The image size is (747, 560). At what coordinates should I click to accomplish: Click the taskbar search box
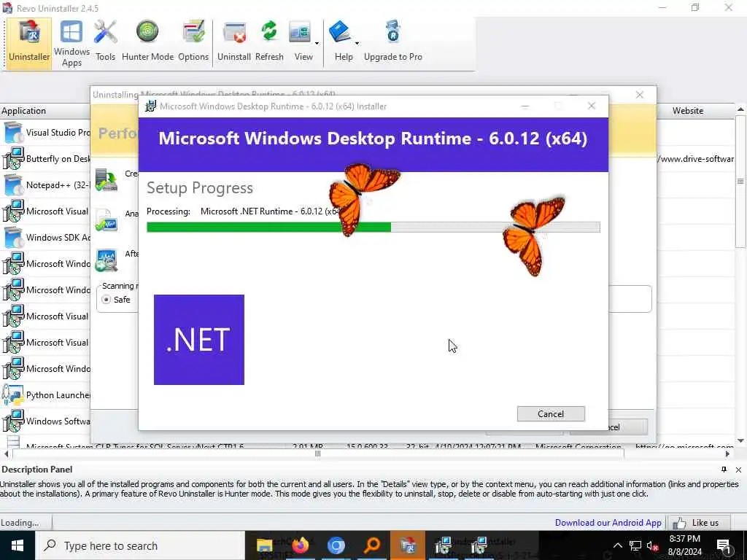click(140, 545)
